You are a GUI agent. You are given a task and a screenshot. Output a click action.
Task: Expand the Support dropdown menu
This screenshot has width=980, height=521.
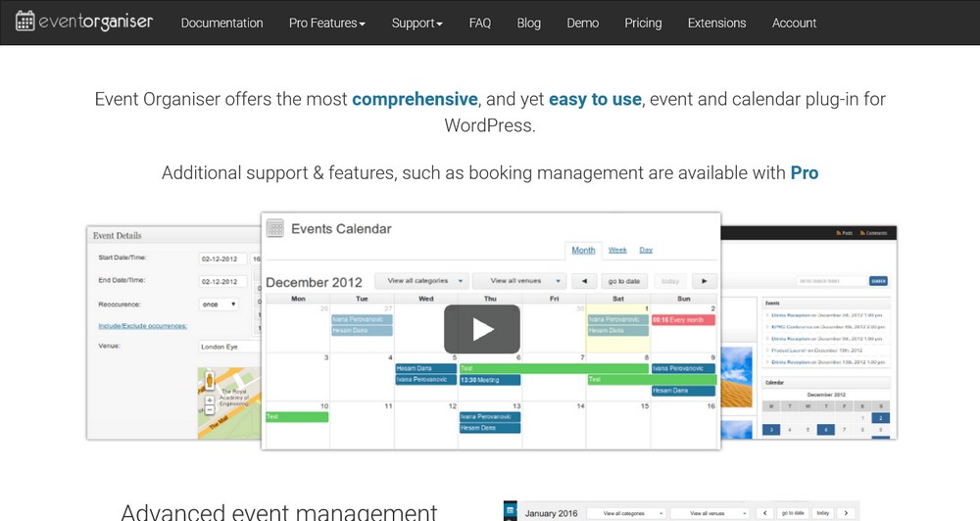pos(416,24)
